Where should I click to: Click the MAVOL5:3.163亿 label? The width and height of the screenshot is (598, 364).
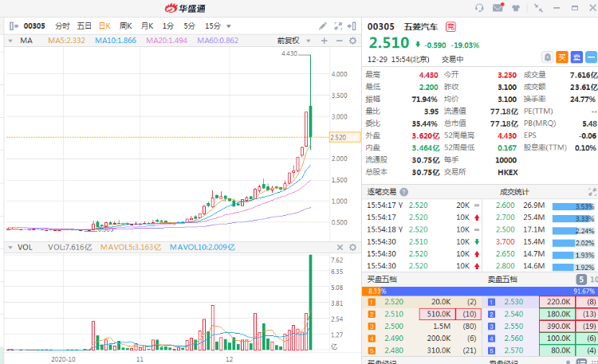pyautogui.click(x=131, y=248)
